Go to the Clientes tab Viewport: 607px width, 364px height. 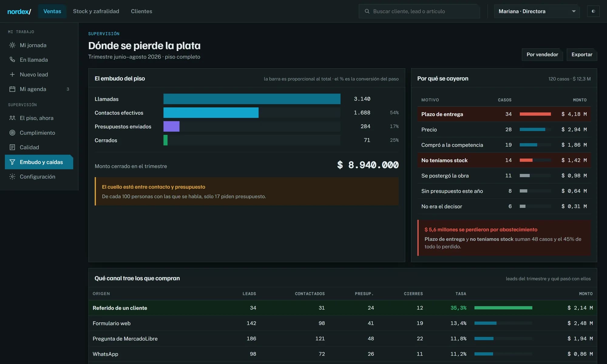[x=141, y=11]
